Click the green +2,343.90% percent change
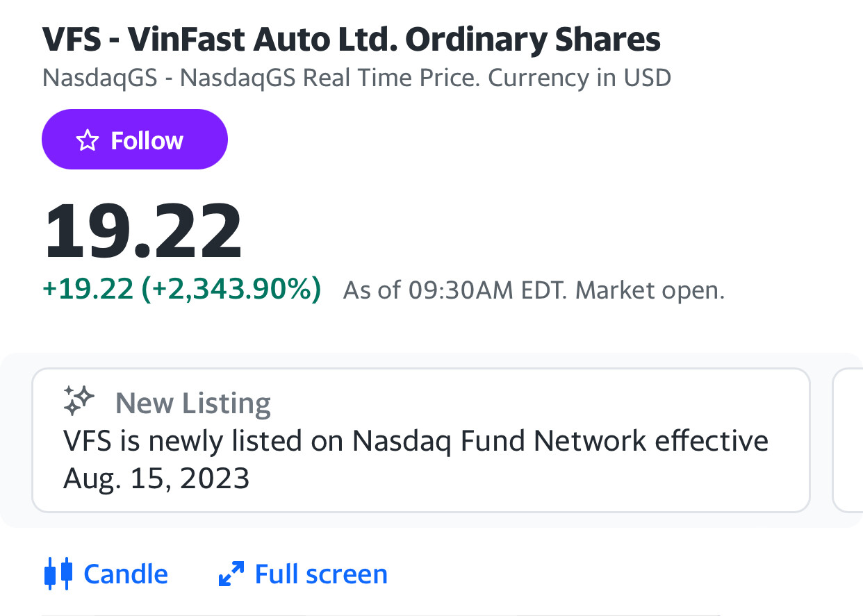Image resolution: width=863 pixels, height=616 pixels. coord(231,289)
